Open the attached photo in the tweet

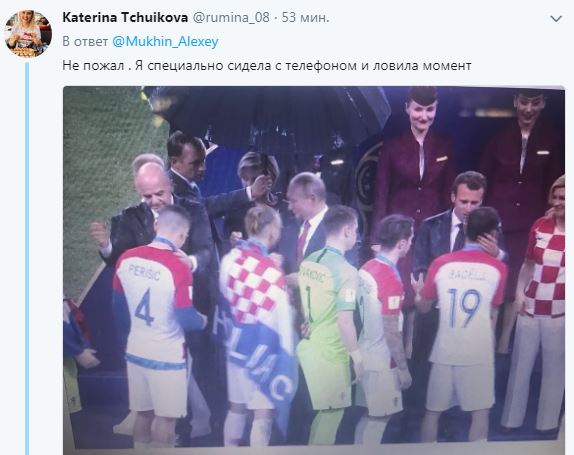click(x=314, y=270)
